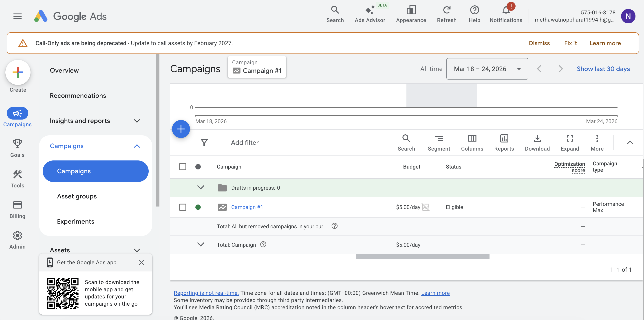This screenshot has height=320, width=644.
Task: Click Show last 30 days link
Action: tap(603, 69)
